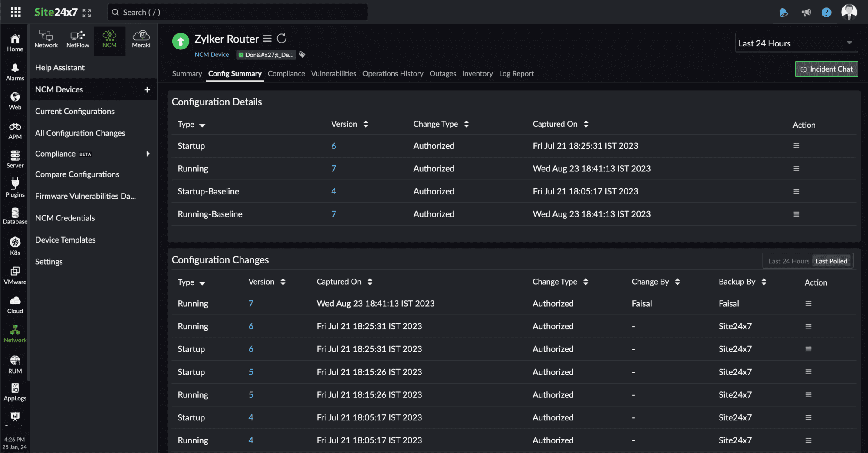Open the apps grid menu icon
Image resolution: width=868 pixels, height=453 pixels.
[16, 12]
